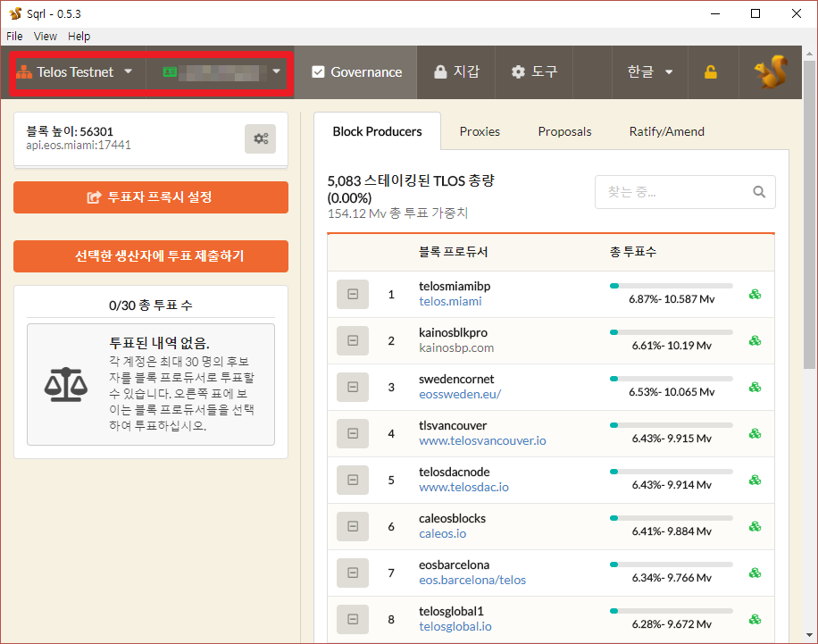This screenshot has height=644, width=818.
Task: Toggle vote checkbox for caleosblocks
Action: tap(353, 527)
